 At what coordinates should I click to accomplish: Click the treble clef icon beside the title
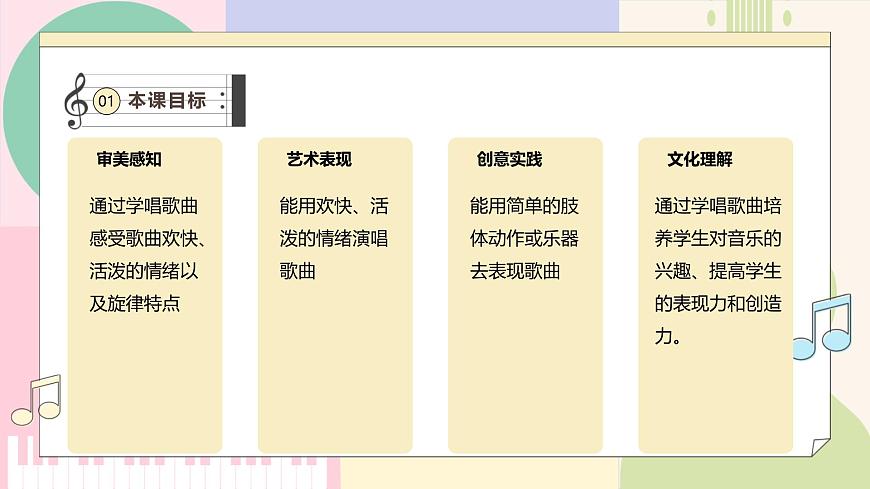75,101
